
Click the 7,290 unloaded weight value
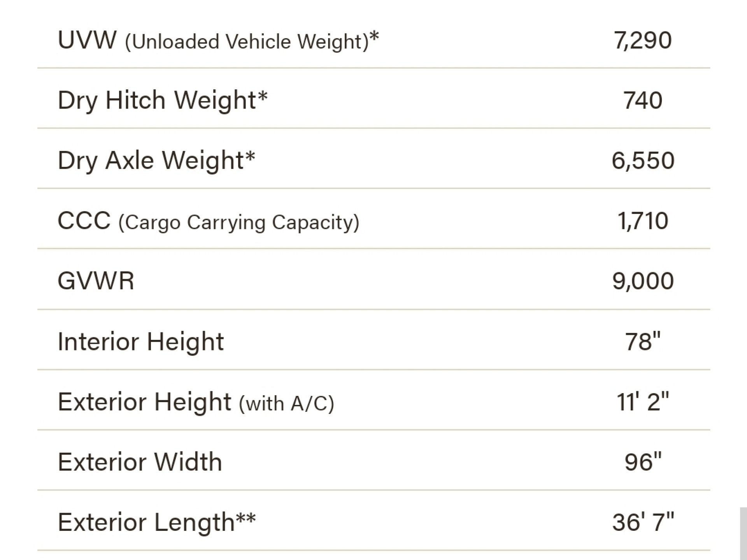pos(643,40)
